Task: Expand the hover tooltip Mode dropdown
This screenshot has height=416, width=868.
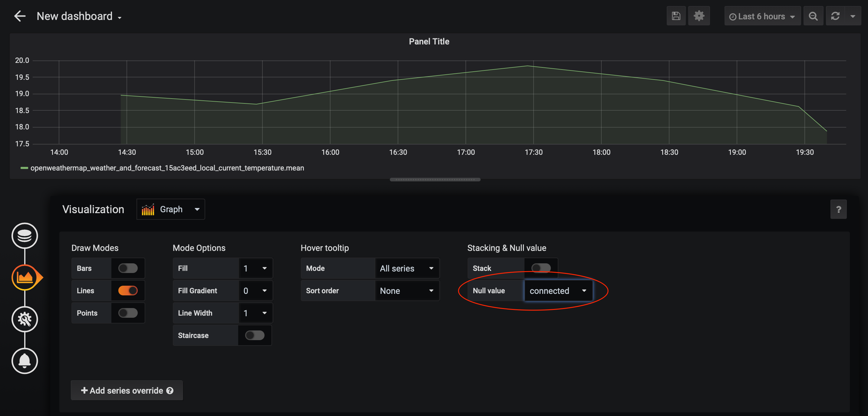Action: click(x=407, y=268)
